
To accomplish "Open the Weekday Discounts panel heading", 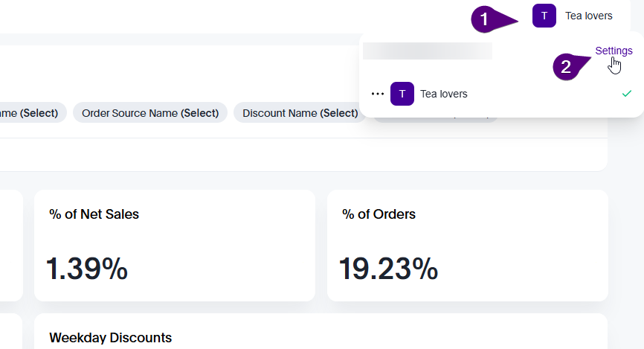I will tap(110, 338).
